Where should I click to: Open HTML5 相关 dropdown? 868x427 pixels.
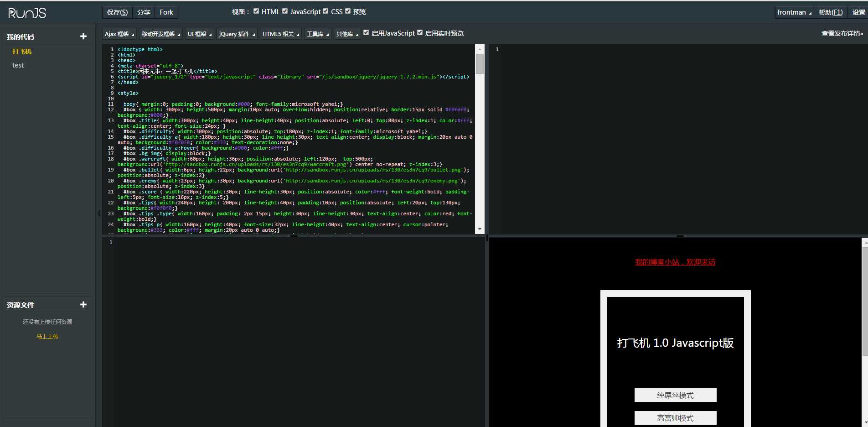[280, 34]
